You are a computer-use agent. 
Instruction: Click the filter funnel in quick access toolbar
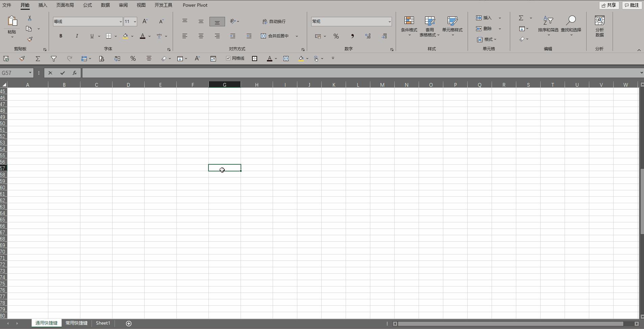click(x=53, y=58)
